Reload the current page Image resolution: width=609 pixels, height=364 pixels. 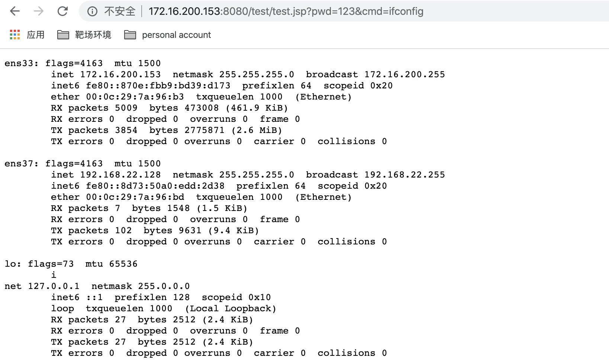[62, 11]
